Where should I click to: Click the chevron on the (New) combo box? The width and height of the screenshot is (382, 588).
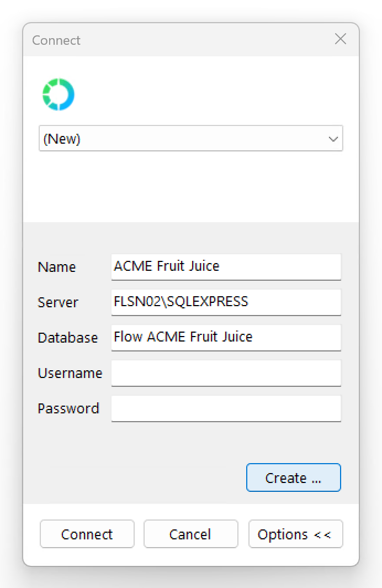(x=333, y=139)
